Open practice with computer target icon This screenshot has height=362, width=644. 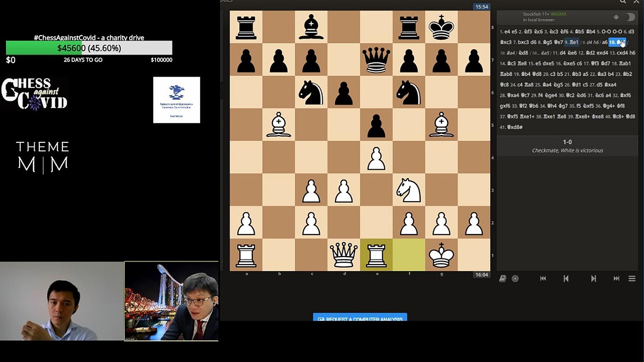click(x=515, y=279)
